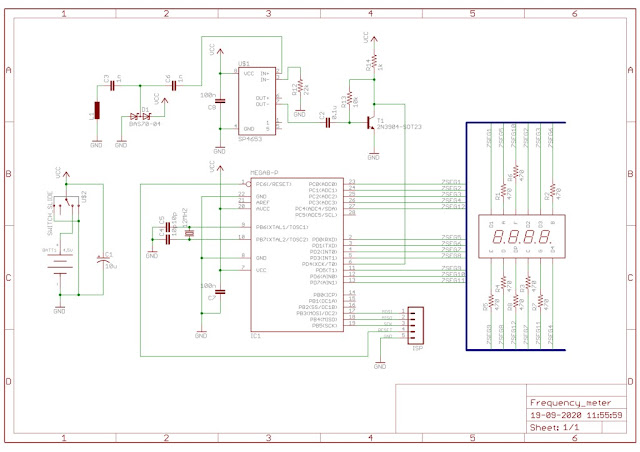
Task: Select resistor R3 470
Action: tap(528, 283)
